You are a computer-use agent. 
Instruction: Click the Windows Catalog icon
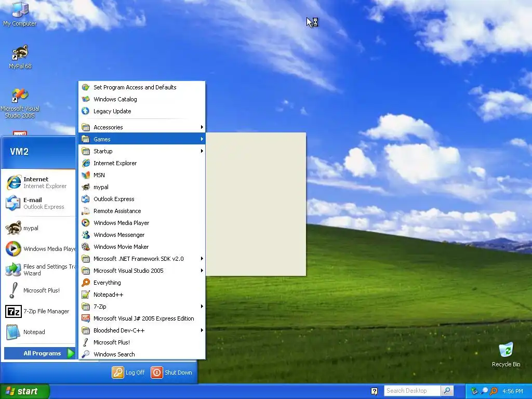pyautogui.click(x=86, y=99)
